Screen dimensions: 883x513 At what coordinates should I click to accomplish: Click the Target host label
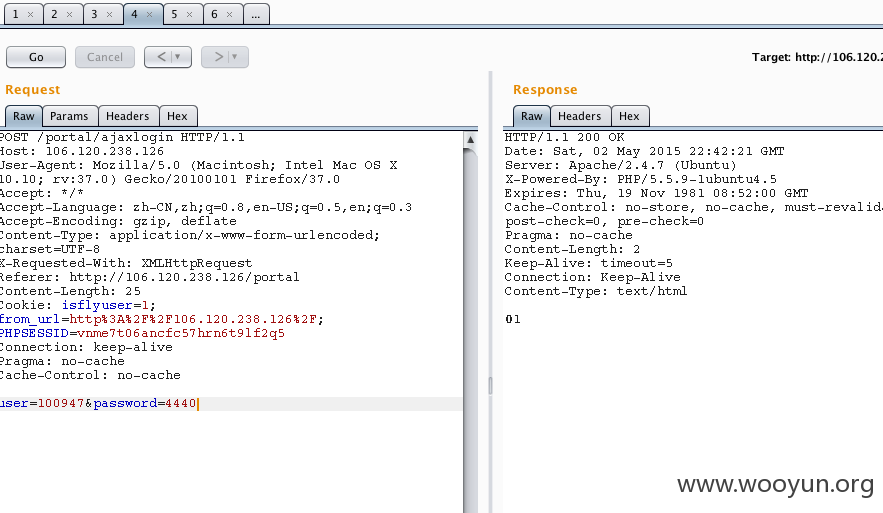coord(817,57)
